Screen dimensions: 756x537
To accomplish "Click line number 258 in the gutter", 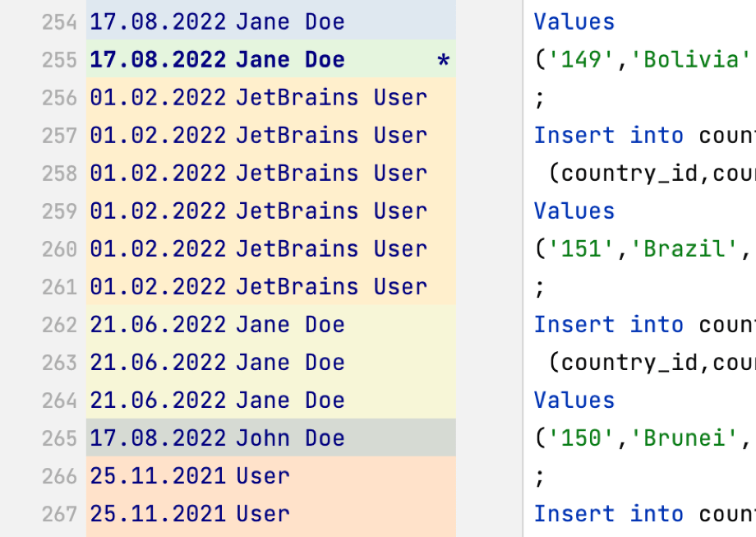I will point(59,174).
